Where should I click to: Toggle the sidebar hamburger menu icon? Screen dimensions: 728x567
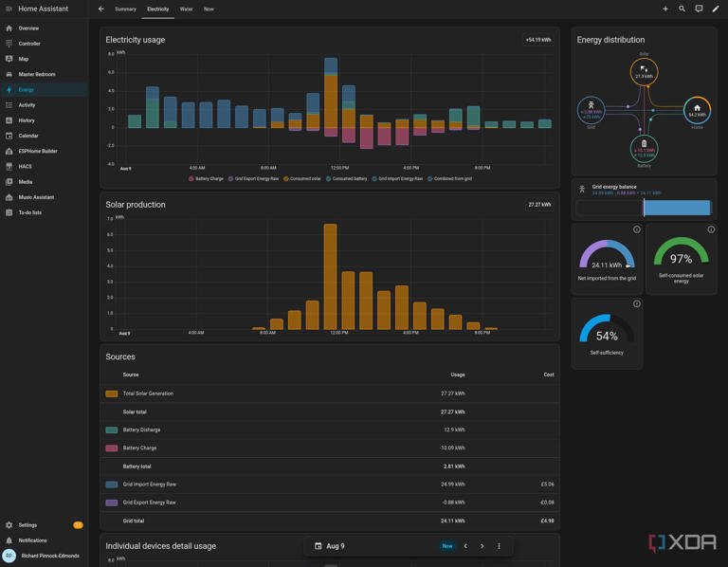9,9
